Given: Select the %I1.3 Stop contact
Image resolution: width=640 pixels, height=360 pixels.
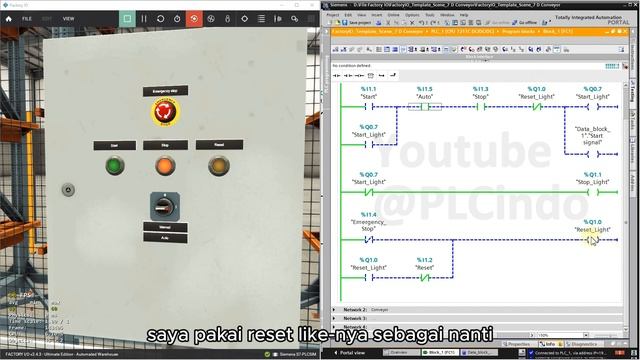Looking at the screenshot, I should click(x=481, y=107).
